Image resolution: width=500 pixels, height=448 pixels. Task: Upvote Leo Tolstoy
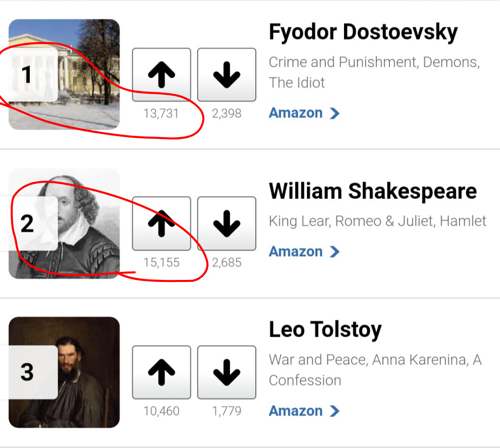[161, 373]
